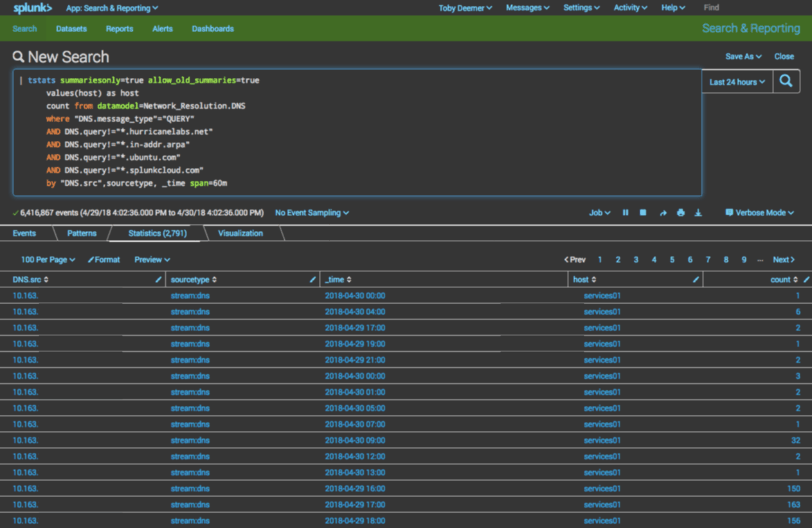The image size is (812, 528).
Task: Sort by the count column
Action: [x=784, y=280]
